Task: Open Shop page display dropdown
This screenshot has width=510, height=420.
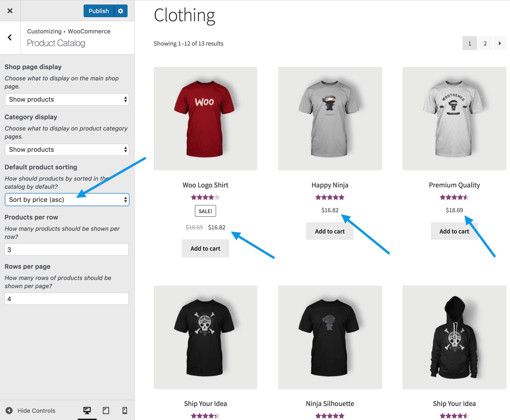Action: click(x=67, y=100)
